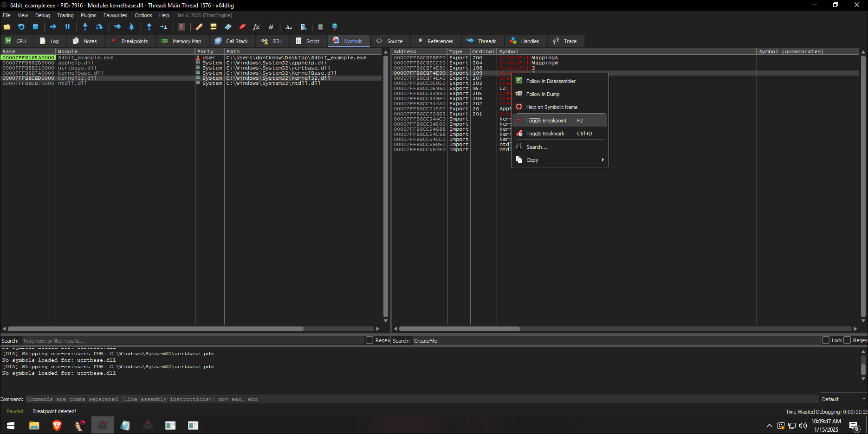Click the Trace Into toolbar icon

(117, 27)
